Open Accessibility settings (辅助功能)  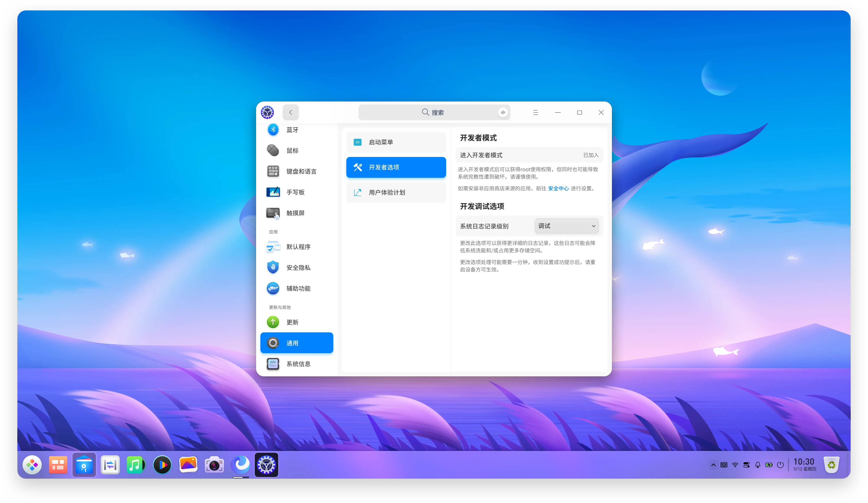tap(297, 288)
